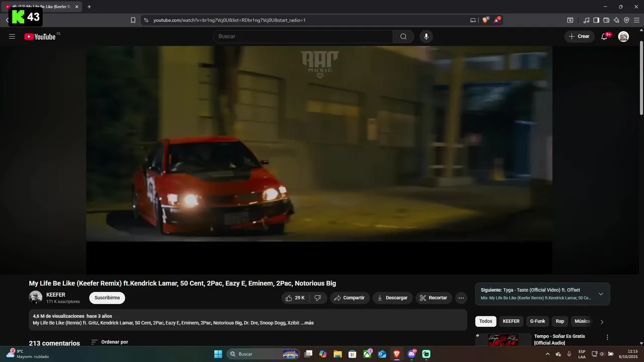Open the weather widget 9°C Mayorm. nublado
Viewport: 644px width, 362px height.
pyautogui.click(x=28, y=354)
